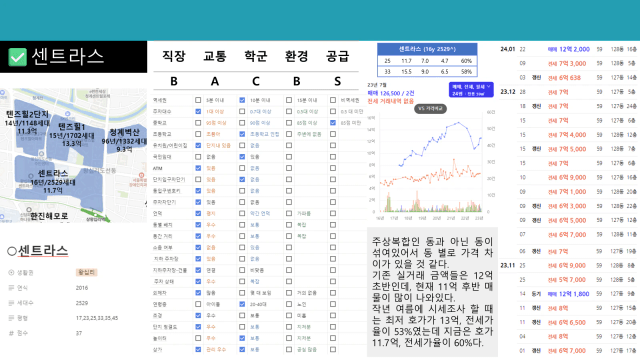640x360 pixels.
Task: Uncheck the 10분 이내 box in 역세권 row
Action: point(242,100)
